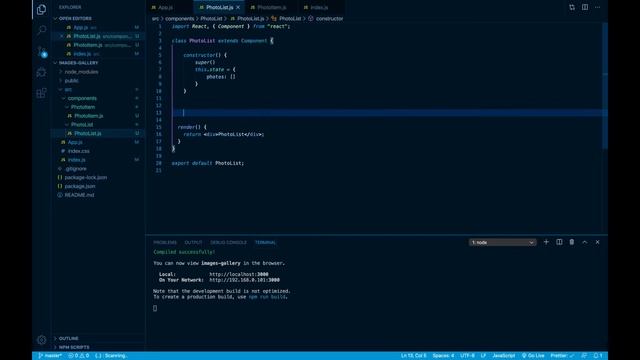Click 'Spaces: 4' indentation status item
Screen dimensions: 640x360
point(443,356)
